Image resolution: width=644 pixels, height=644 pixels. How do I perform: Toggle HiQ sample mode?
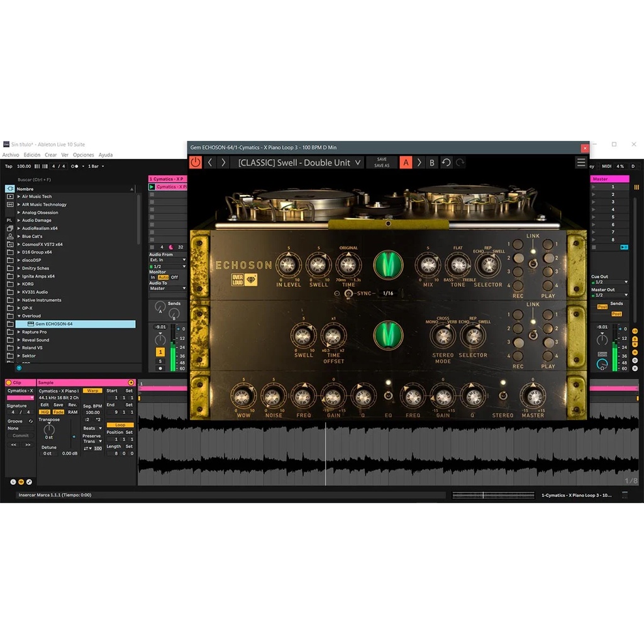click(x=45, y=412)
